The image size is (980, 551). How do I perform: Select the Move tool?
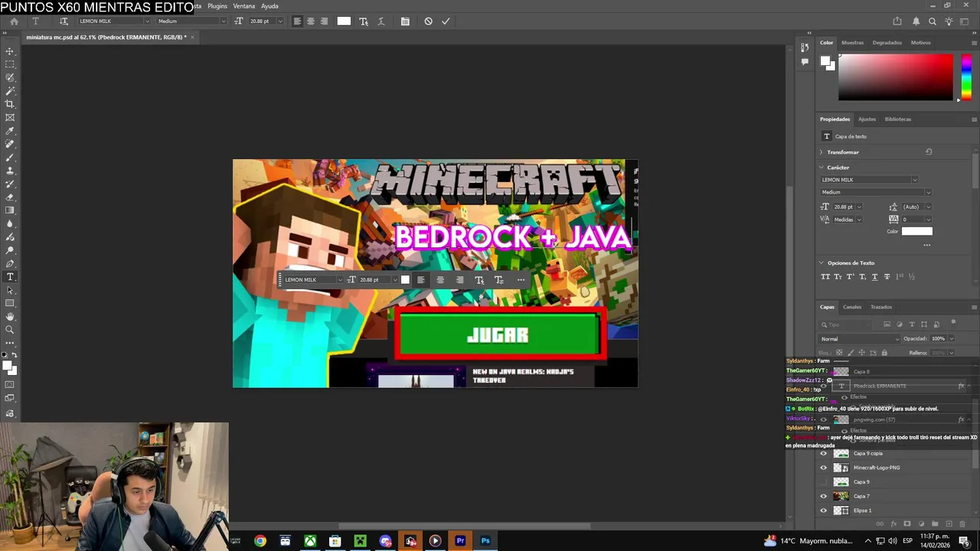coord(10,51)
